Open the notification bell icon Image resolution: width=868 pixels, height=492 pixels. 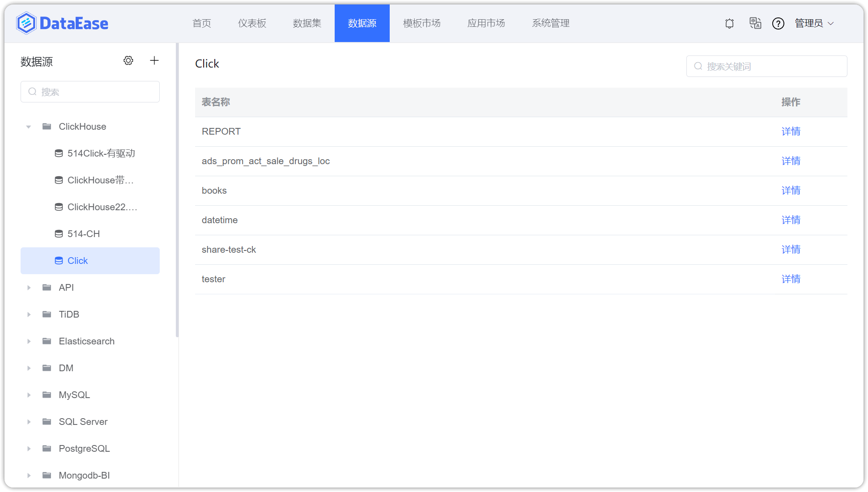tap(729, 23)
